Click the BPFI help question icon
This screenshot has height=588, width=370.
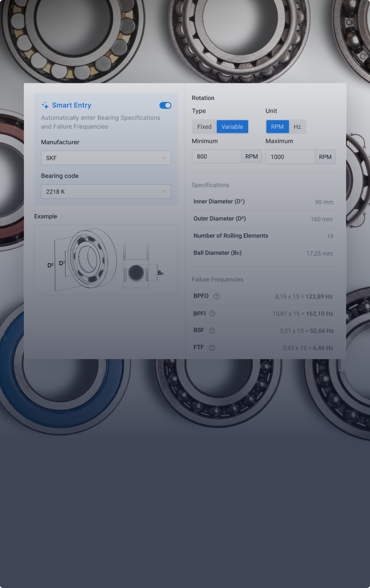tap(212, 314)
